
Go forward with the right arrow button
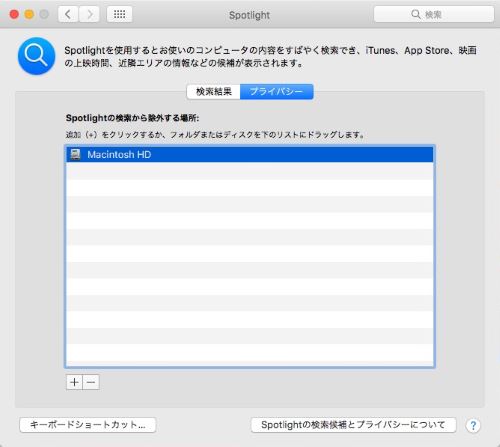coord(89,14)
